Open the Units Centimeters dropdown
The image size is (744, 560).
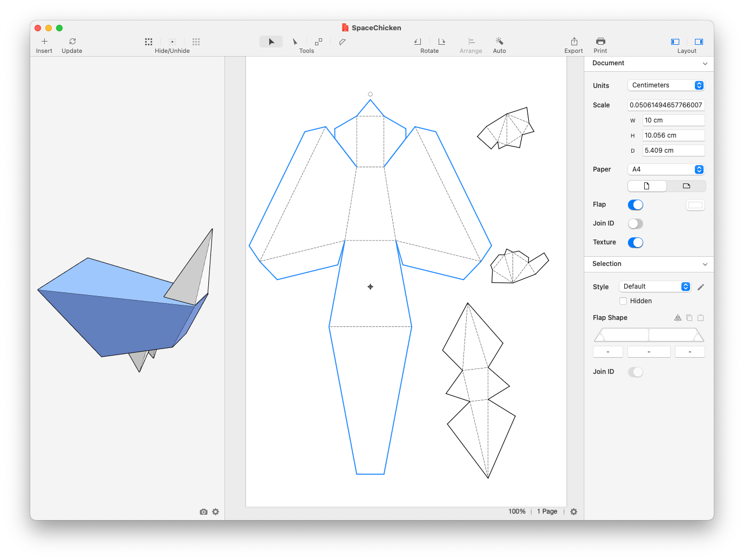pyautogui.click(x=666, y=85)
